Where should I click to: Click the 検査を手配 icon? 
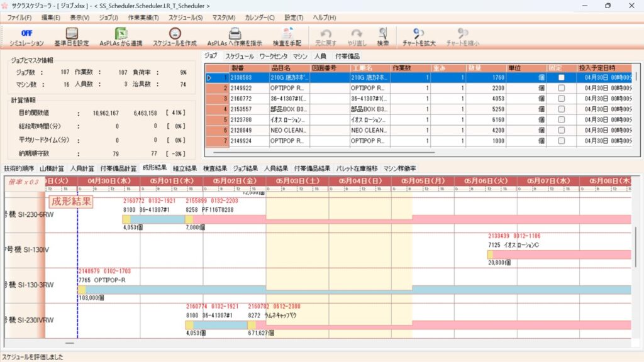point(287,33)
